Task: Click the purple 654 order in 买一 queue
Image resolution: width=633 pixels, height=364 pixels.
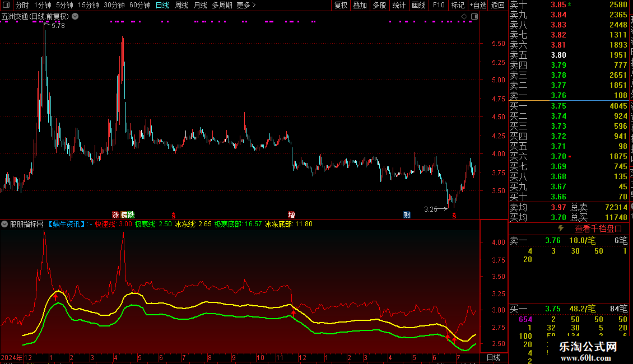Action: [525, 319]
